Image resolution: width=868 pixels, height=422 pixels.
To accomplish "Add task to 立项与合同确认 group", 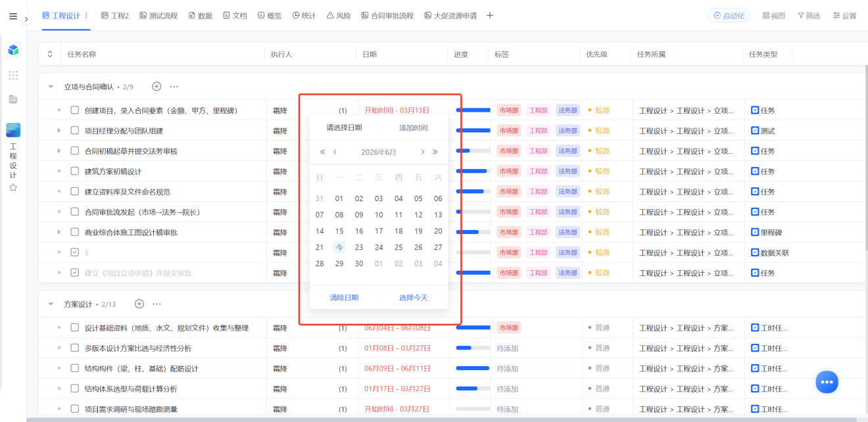I will click(157, 86).
